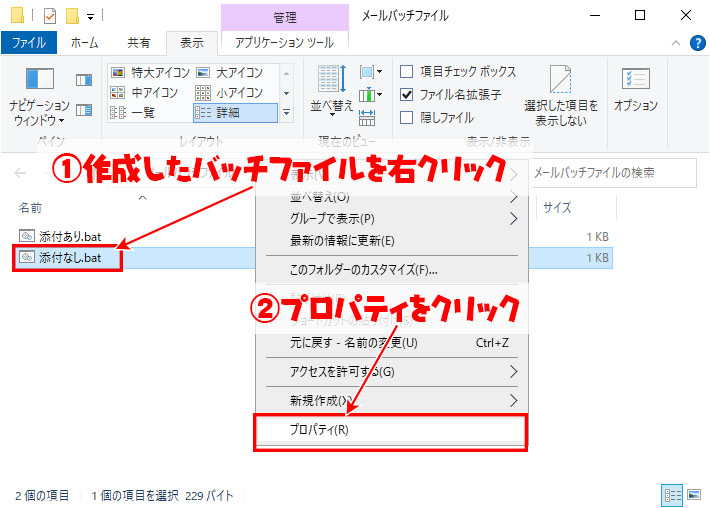Open 新規作成 submenu in context menu
The image size is (710, 508).
pos(392,401)
